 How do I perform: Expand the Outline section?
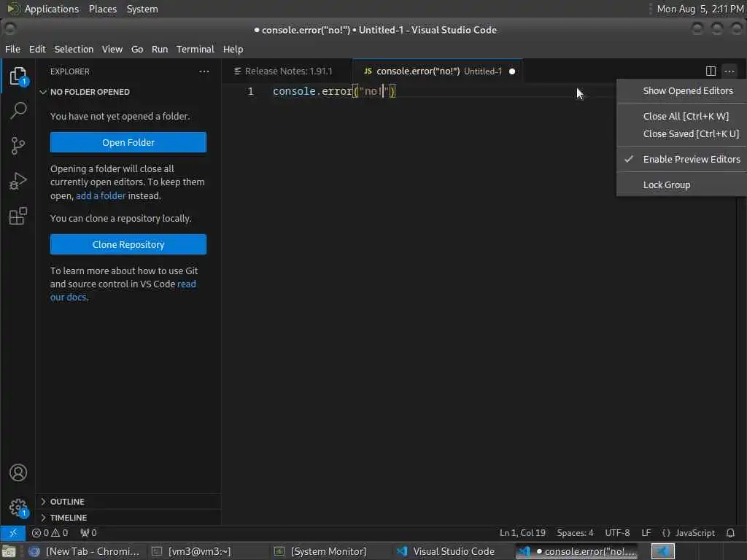coord(128,502)
